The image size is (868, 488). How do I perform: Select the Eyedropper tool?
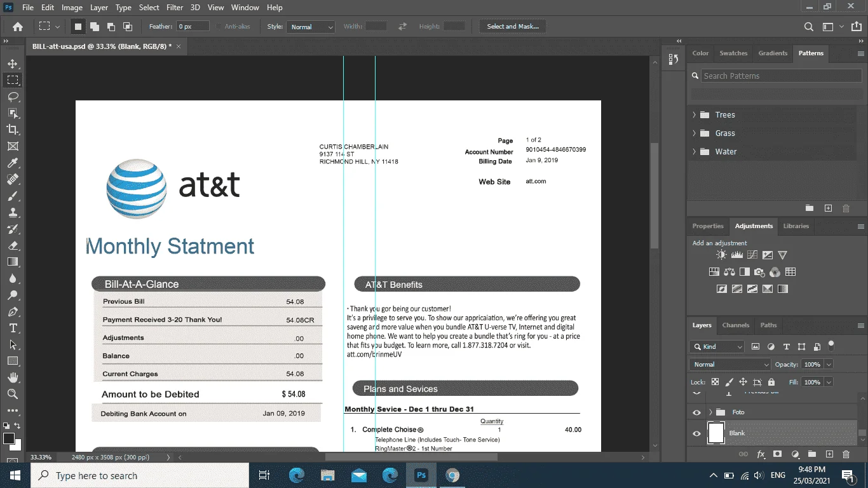[13, 163]
